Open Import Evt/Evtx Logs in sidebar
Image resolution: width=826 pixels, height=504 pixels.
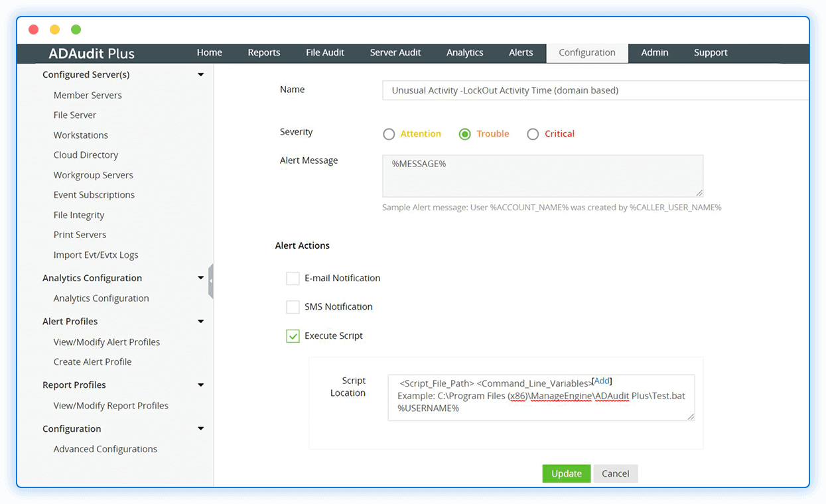click(x=96, y=255)
